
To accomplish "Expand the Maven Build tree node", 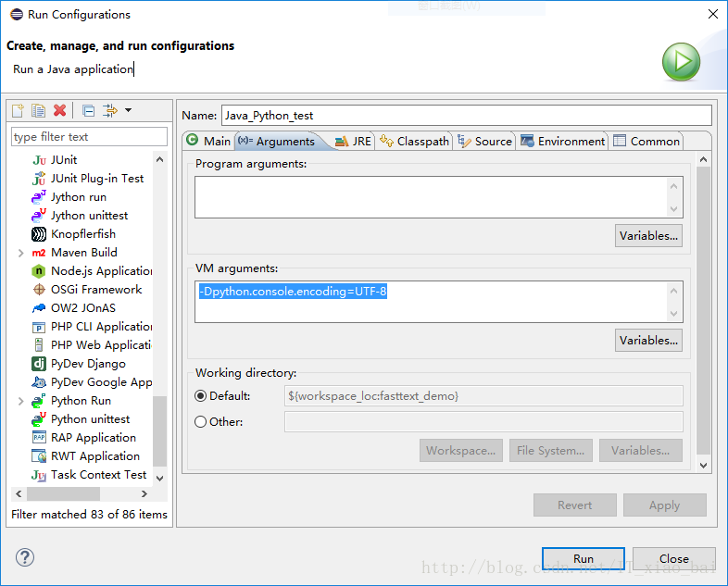I will 20,253.
